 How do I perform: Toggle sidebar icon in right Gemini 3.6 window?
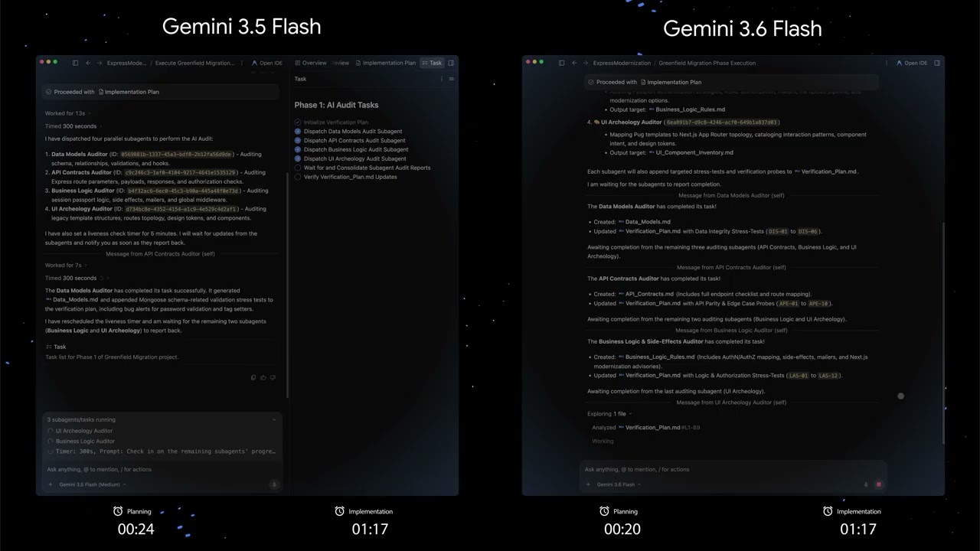click(561, 63)
